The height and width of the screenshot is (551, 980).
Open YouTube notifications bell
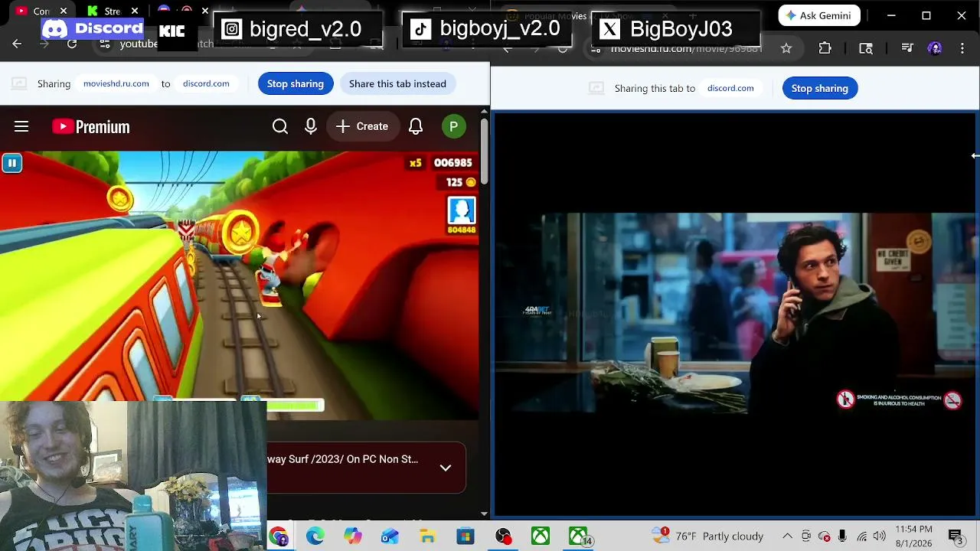416,126
